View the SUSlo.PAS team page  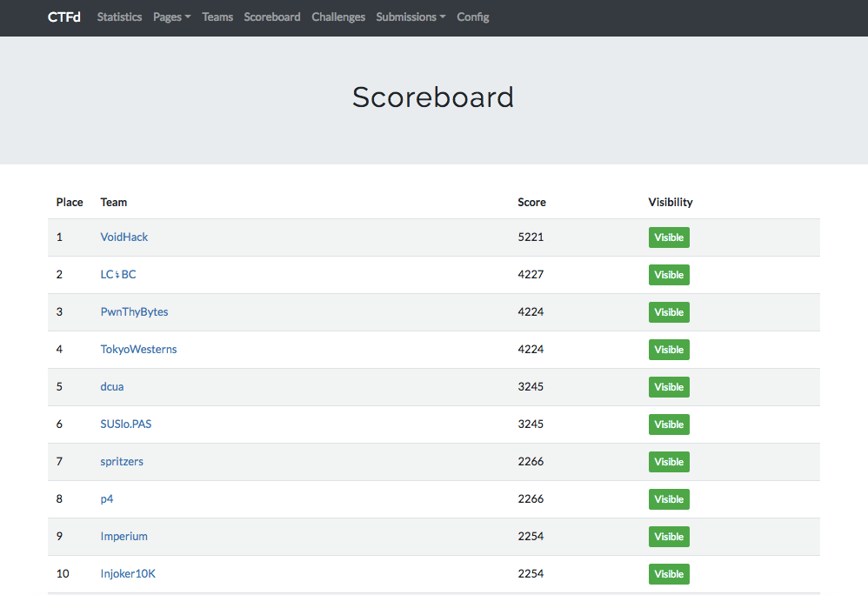126,424
